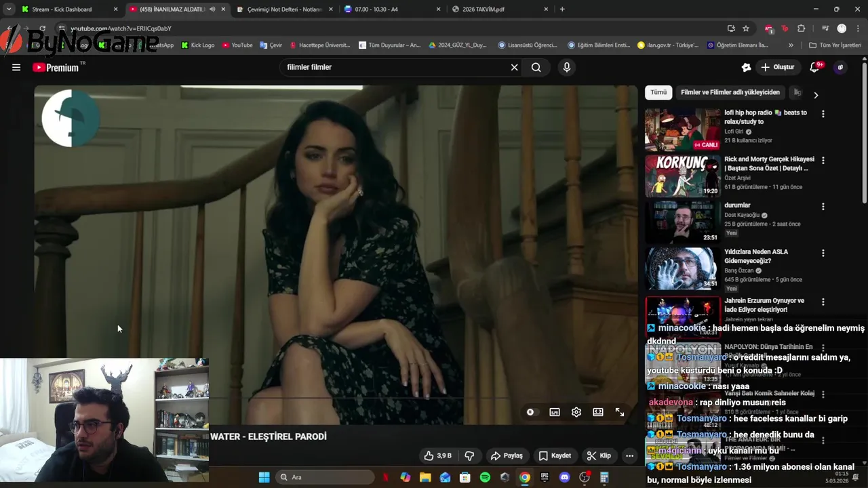The width and height of the screenshot is (868, 488).
Task: Open Jahrein Erzurum Oynuyor video title
Action: point(764,305)
